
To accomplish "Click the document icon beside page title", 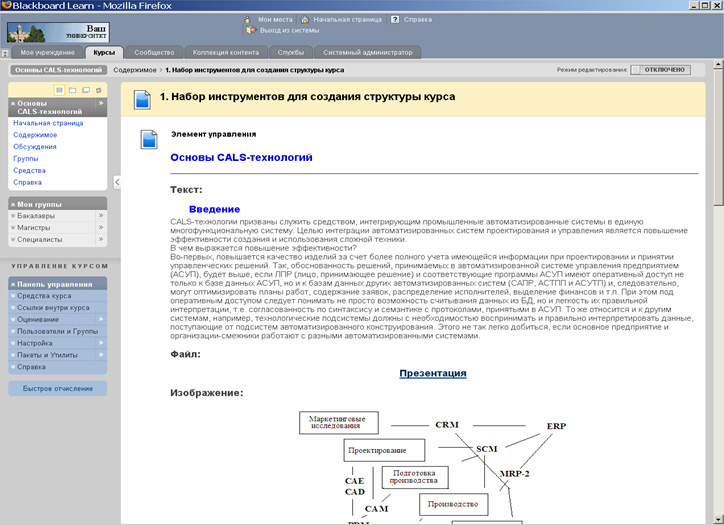I will tap(142, 99).
